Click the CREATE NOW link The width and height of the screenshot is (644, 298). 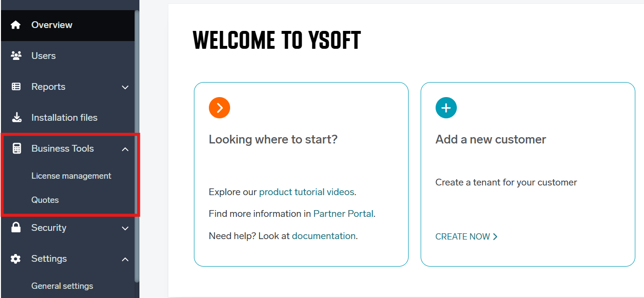(463, 236)
